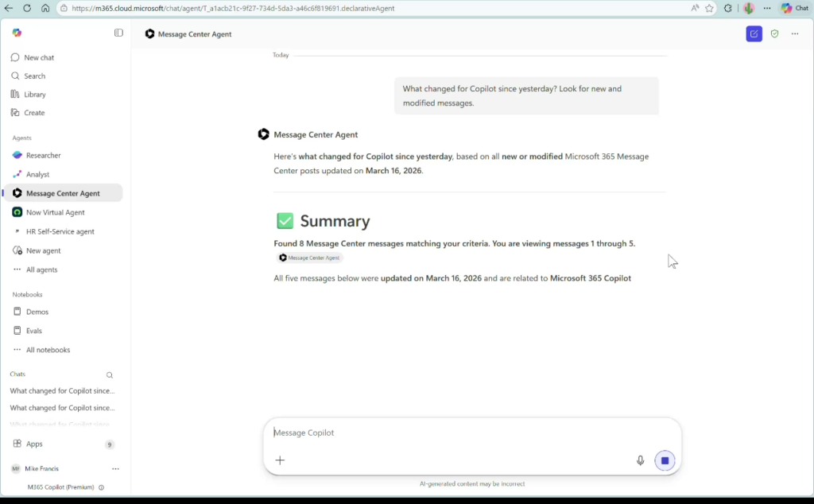The width and height of the screenshot is (814, 504).
Task: Activate the microphone dictation button
Action: (x=640, y=460)
